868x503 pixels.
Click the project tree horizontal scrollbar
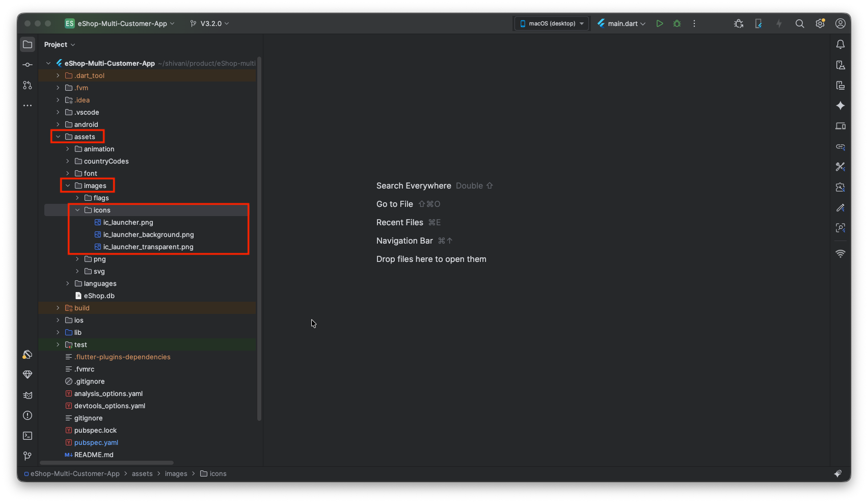(106, 463)
